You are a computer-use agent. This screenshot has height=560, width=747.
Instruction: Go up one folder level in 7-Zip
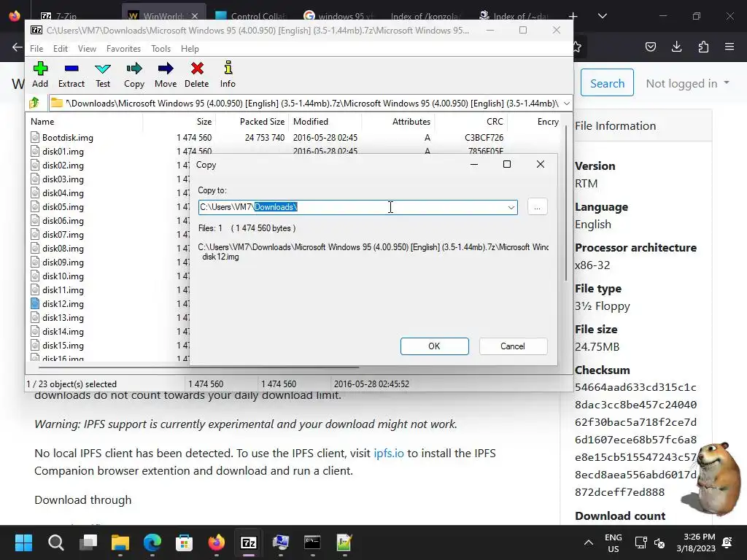pyautogui.click(x=34, y=103)
